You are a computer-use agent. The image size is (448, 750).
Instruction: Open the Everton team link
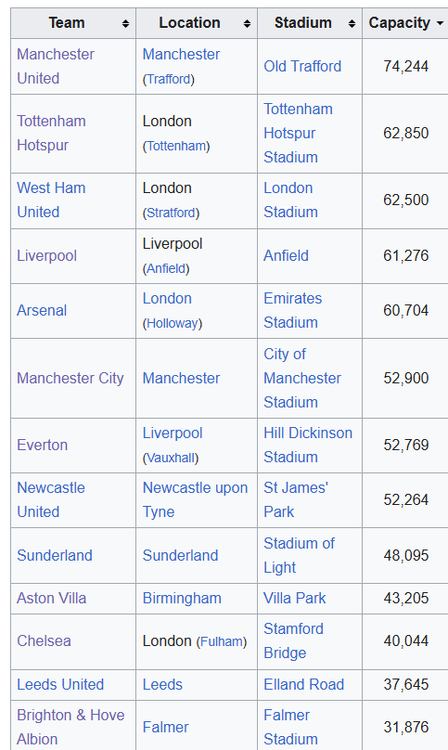(42, 445)
